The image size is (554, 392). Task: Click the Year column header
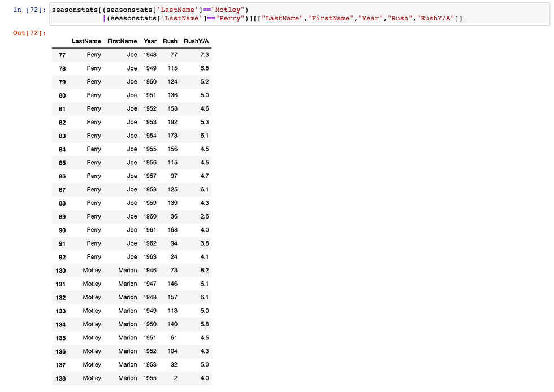point(150,41)
